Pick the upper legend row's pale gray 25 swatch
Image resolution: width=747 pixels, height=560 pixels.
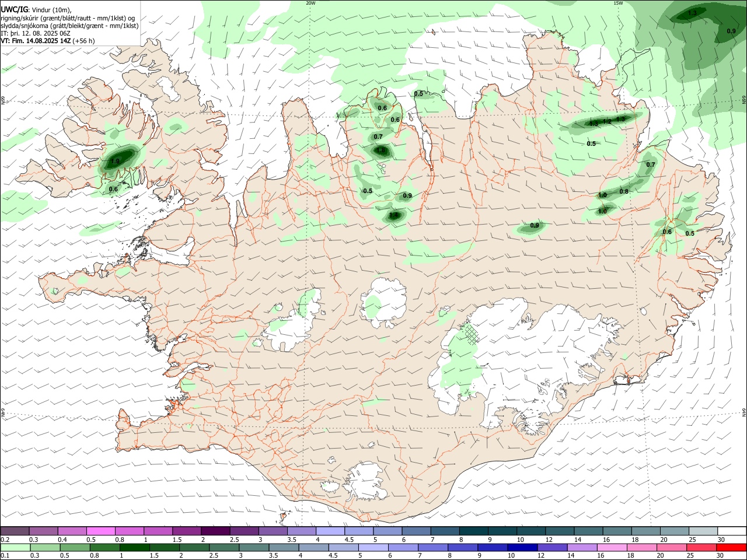click(x=702, y=531)
